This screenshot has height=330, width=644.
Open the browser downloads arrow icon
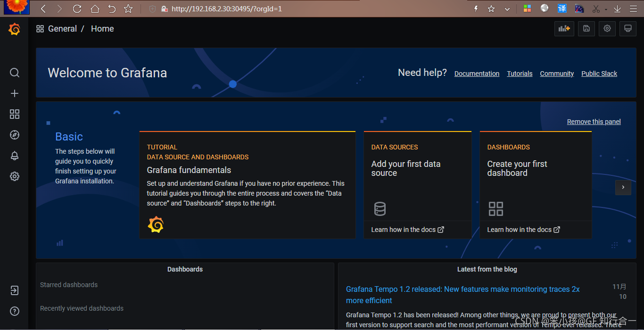tap(617, 8)
